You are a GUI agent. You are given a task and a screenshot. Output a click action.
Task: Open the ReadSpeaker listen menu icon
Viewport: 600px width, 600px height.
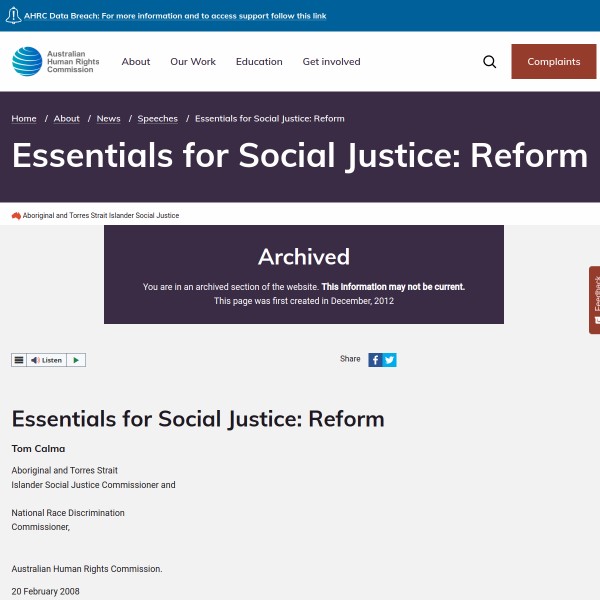click(x=19, y=360)
